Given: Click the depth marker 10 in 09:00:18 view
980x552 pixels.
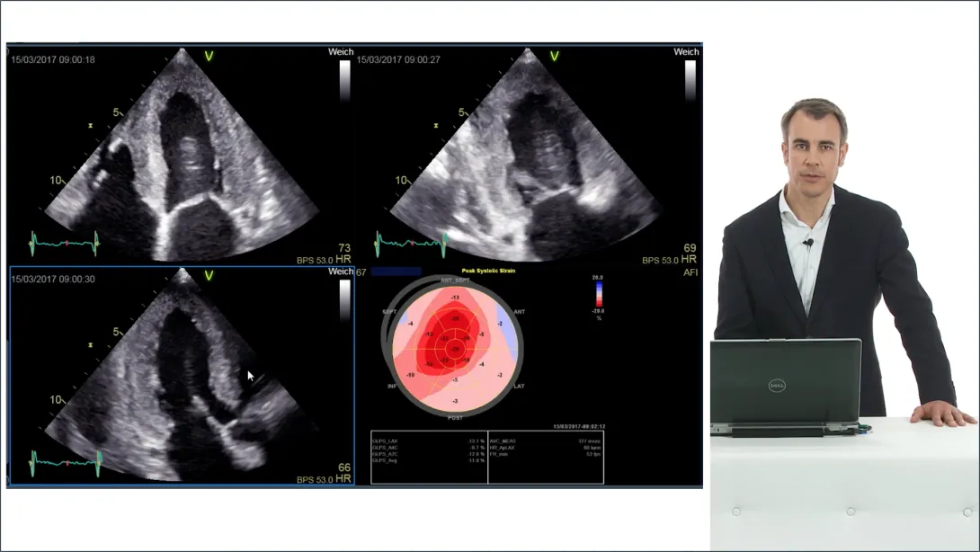Looking at the screenshot, I should tap(56, 180).
